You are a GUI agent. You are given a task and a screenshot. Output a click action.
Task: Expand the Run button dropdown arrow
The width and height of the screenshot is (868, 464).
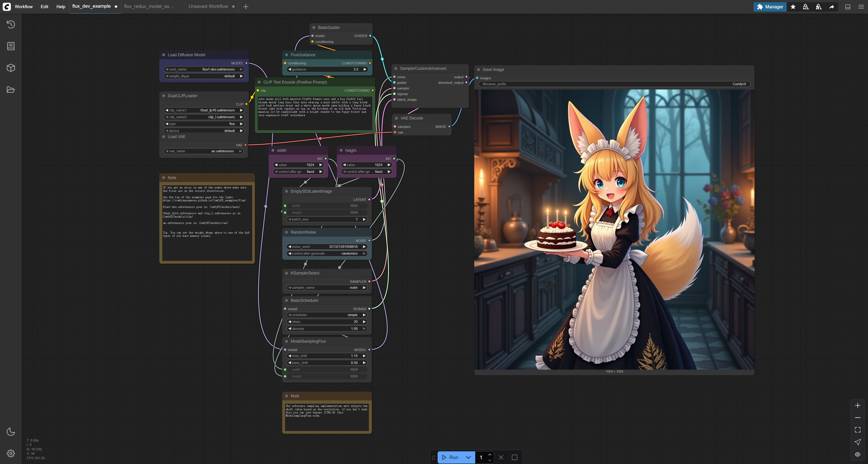[x=468, y=457]
